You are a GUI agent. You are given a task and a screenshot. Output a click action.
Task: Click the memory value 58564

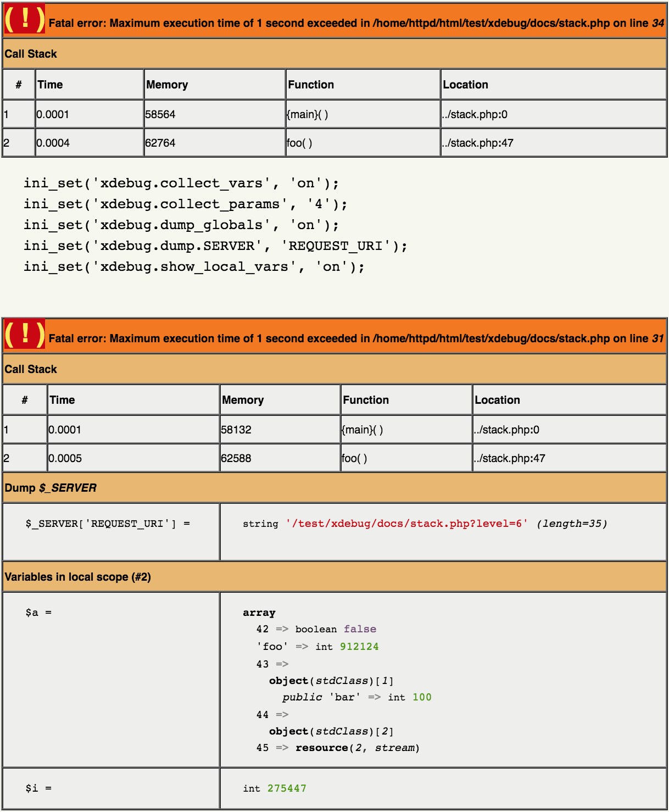[160, 114]
